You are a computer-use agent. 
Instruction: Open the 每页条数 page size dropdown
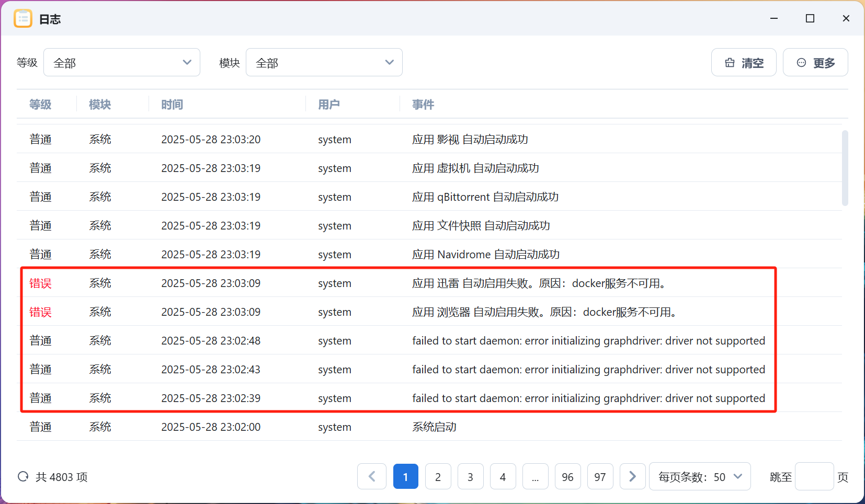[699, 476]
